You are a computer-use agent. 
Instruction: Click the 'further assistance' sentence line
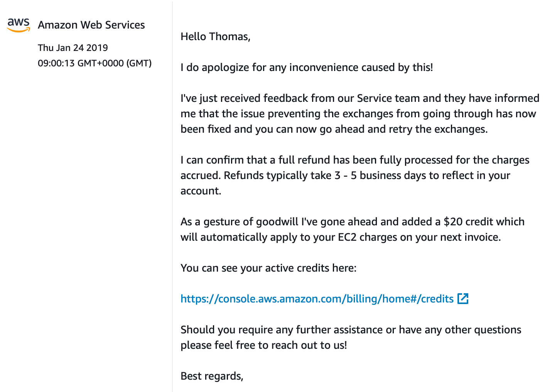click(x=351, y=330)
